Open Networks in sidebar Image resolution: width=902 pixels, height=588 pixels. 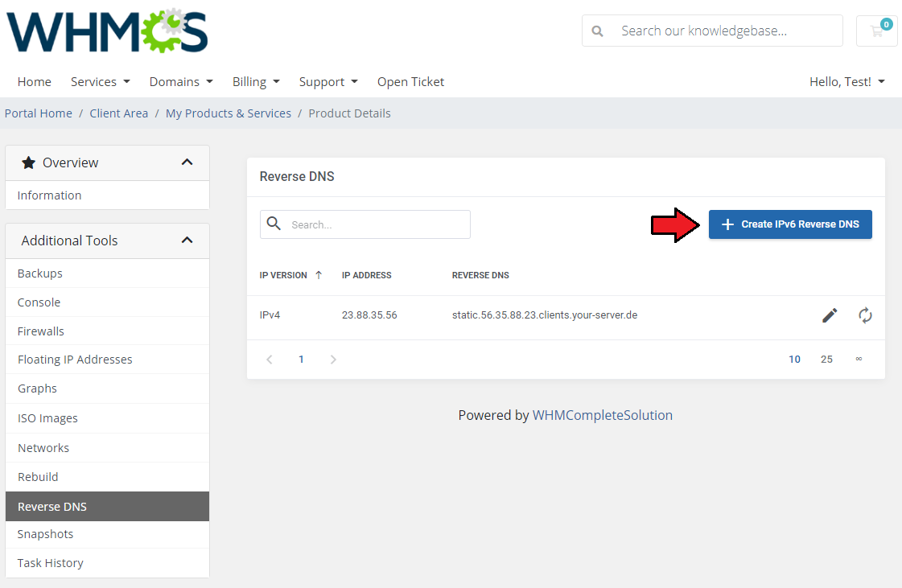[108, 447]
